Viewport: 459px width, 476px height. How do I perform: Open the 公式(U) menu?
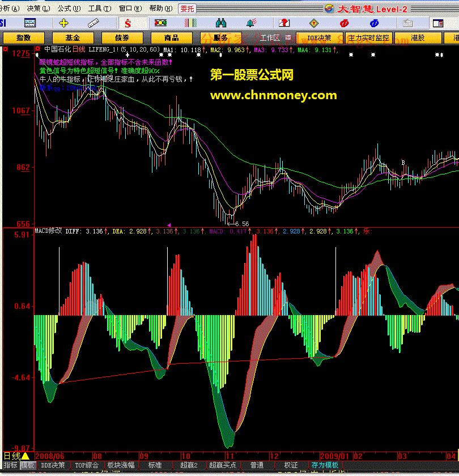pos(69,8)
